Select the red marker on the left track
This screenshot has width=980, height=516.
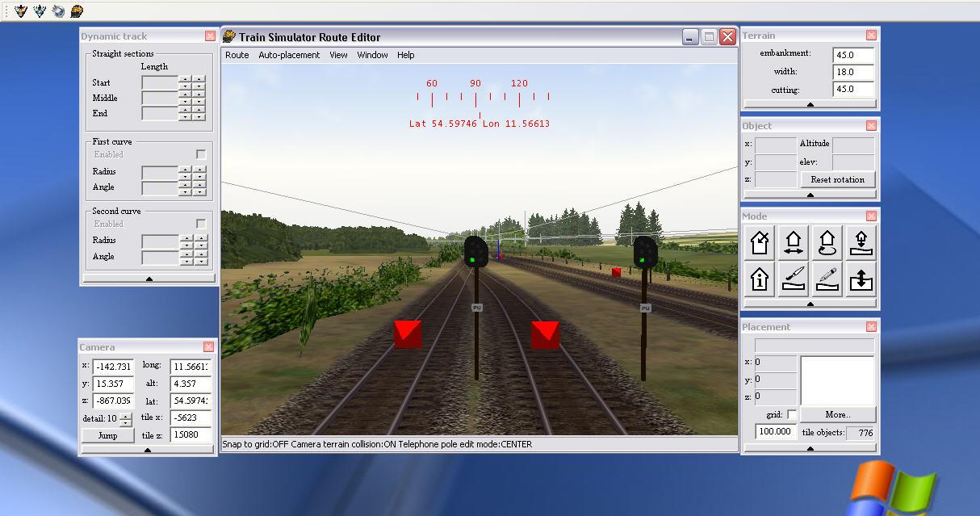408,334
